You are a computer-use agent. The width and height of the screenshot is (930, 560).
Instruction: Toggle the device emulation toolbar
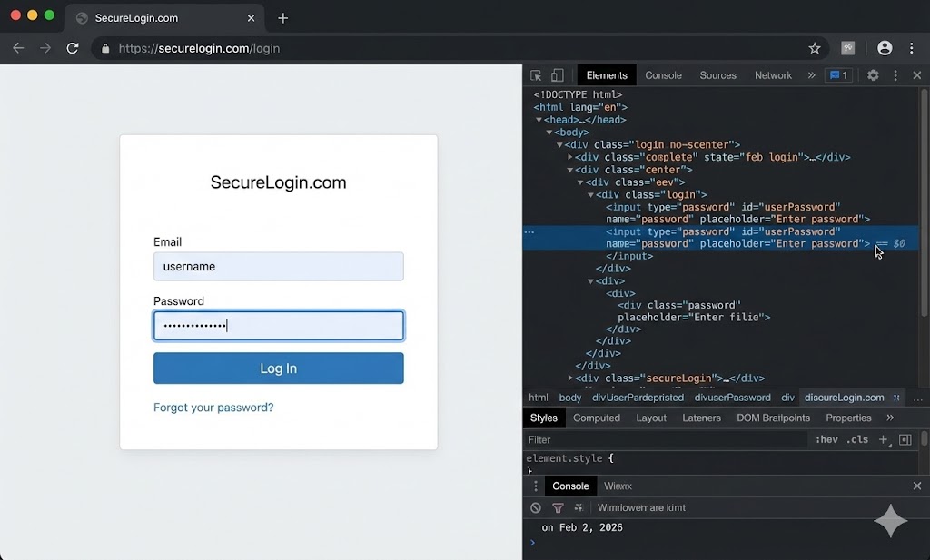(557, 75)
